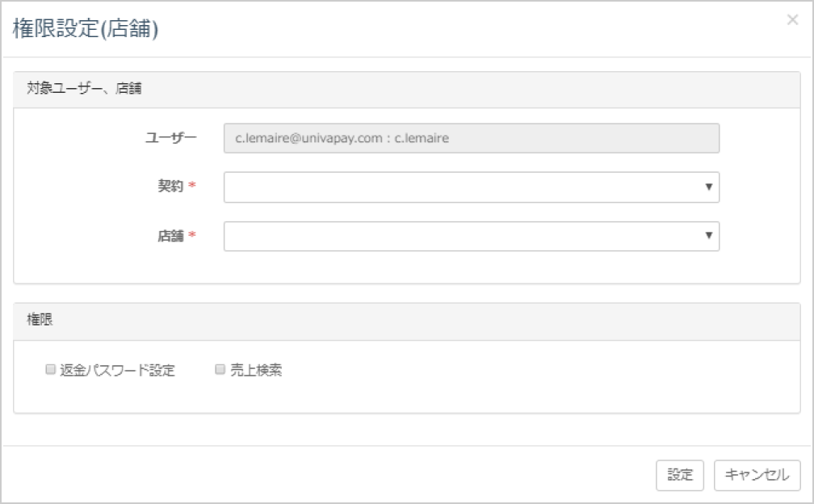Select the 権限 panel header
This screenshot has height=504, width=814.
click(40, 321)
